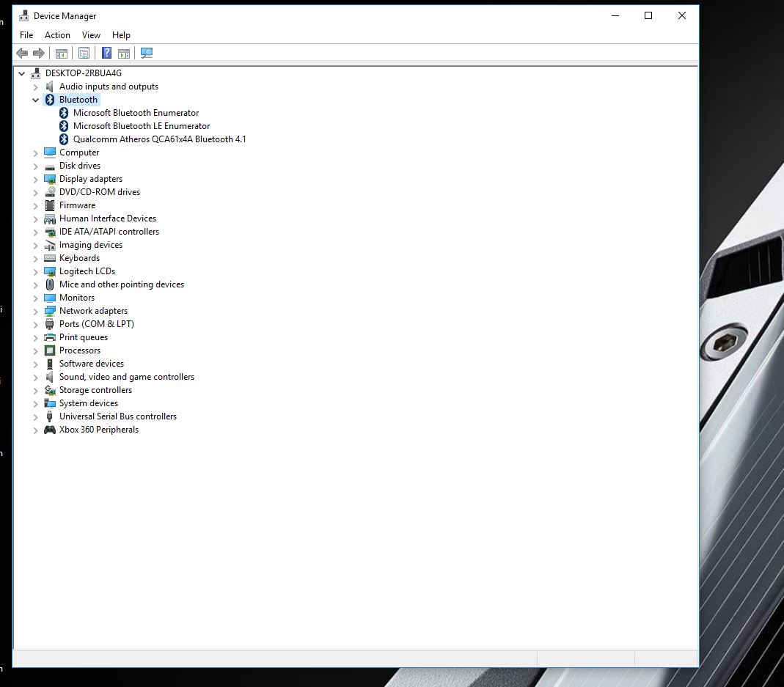Expand the Computer category
This screenshot has height=687, width=784.
[x=35, y=153]
